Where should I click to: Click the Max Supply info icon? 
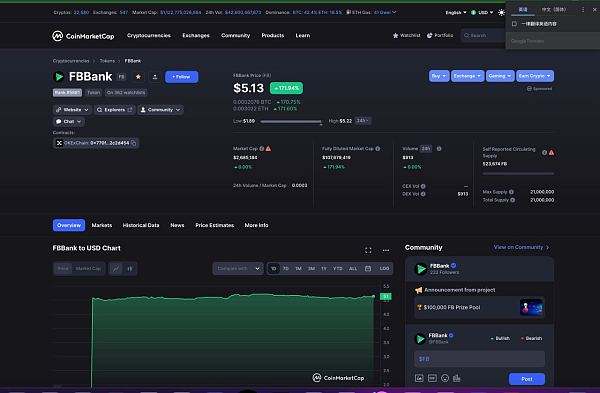[511, 192]
